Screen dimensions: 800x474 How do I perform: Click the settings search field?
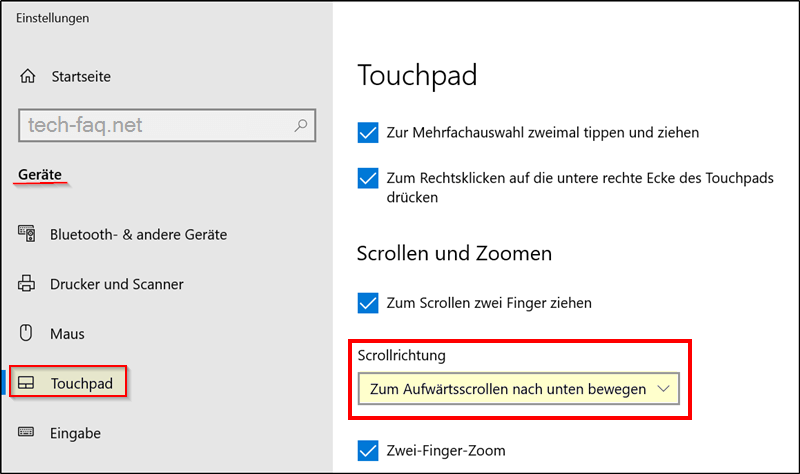(x=167, y=125)
